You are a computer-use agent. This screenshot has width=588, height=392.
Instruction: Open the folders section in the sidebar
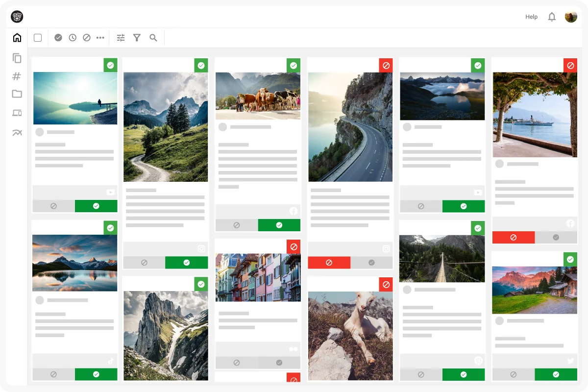click(17, 94)
